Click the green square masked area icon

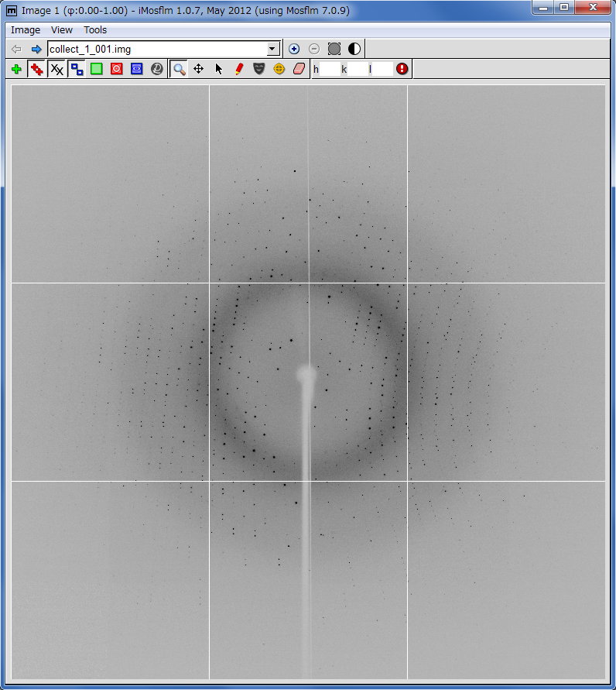click(97, 69)
